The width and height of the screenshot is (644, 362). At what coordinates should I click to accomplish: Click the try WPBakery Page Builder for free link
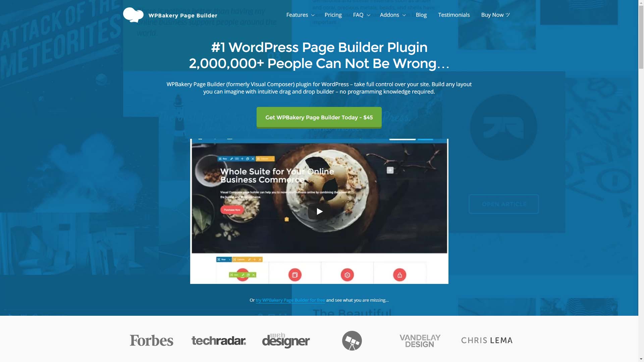point(290,300)
